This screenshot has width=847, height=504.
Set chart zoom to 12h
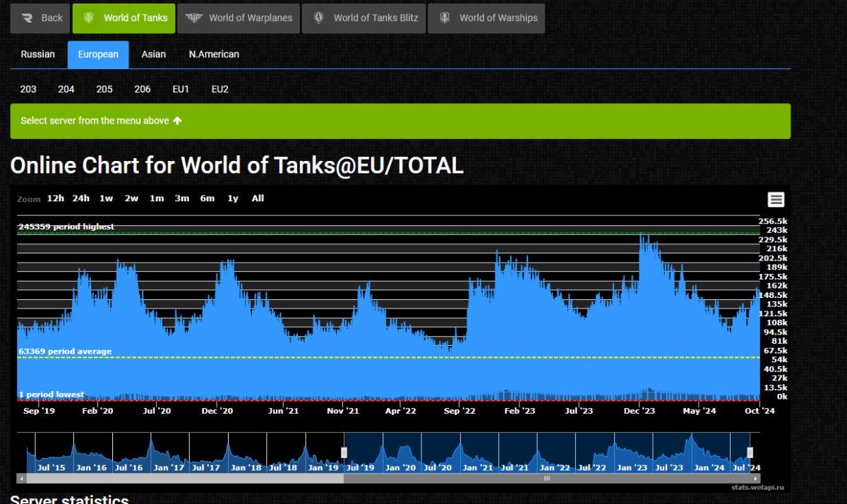[x=55, y=198]
